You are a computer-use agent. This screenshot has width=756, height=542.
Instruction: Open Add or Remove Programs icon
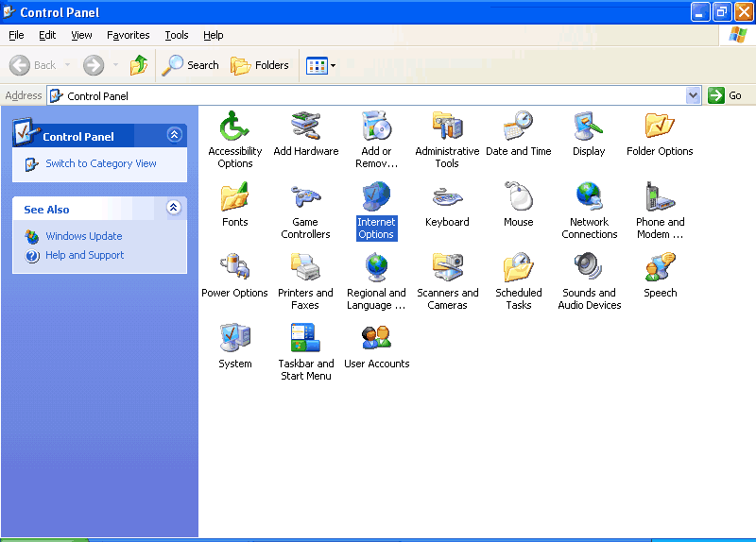point(376,127)
